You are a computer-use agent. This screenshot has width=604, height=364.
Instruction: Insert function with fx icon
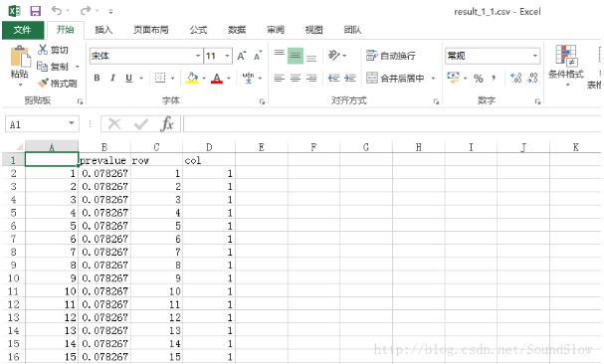point(167,124)
